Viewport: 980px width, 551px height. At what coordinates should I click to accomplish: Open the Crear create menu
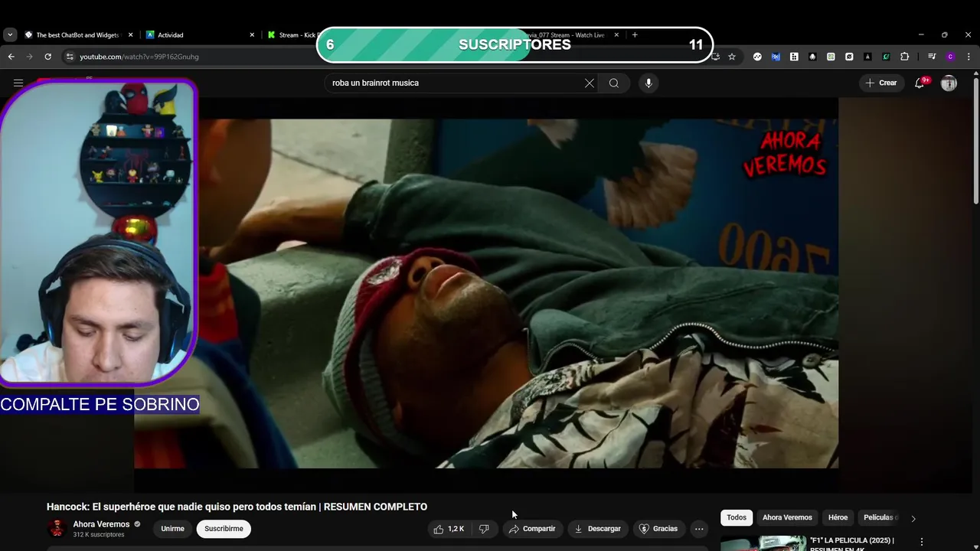click(x=880, y=83)
